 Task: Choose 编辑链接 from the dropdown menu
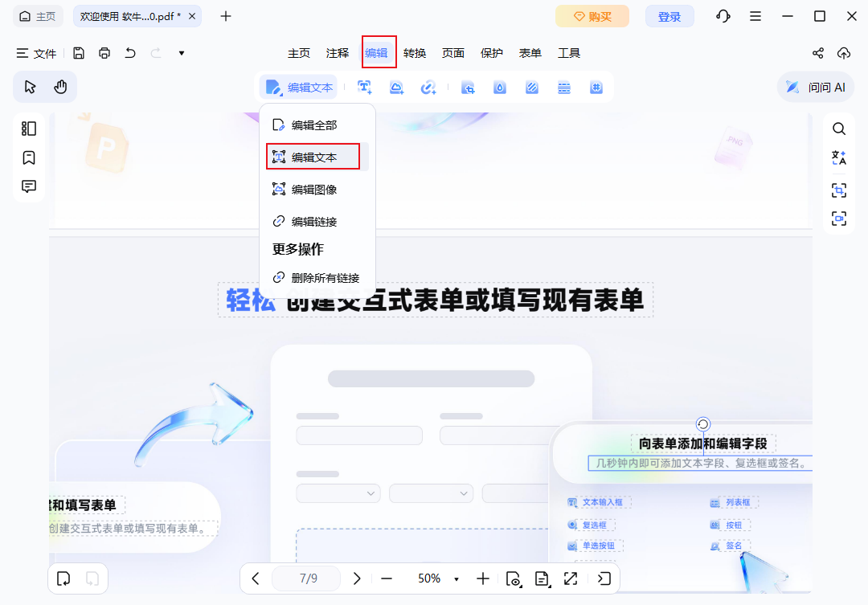tap(317, 222)
